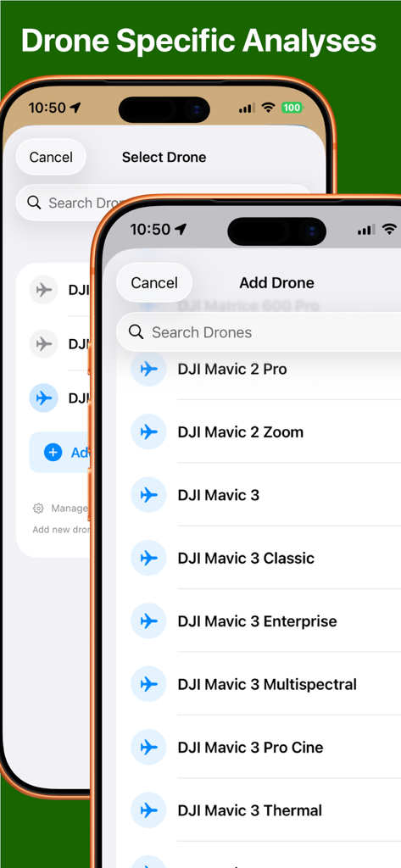Viewport: 401px width, 868px height.
Task: Tap the blue plus Add icon
Action: [x=53, y=453]
